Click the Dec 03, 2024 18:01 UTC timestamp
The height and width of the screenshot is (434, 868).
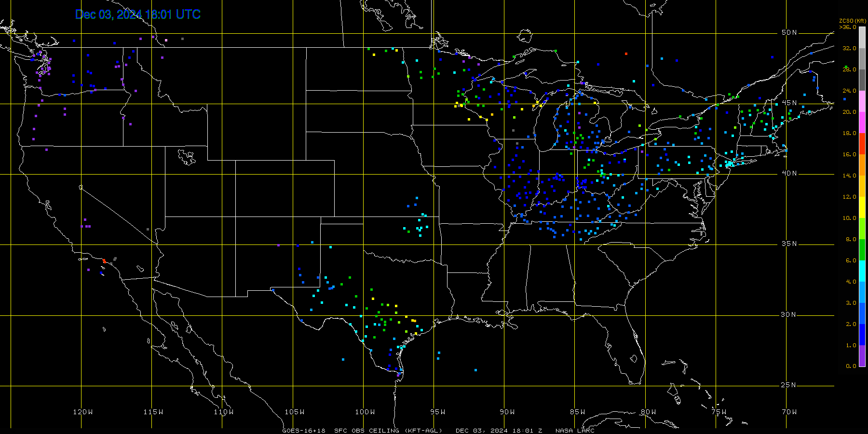138,14
